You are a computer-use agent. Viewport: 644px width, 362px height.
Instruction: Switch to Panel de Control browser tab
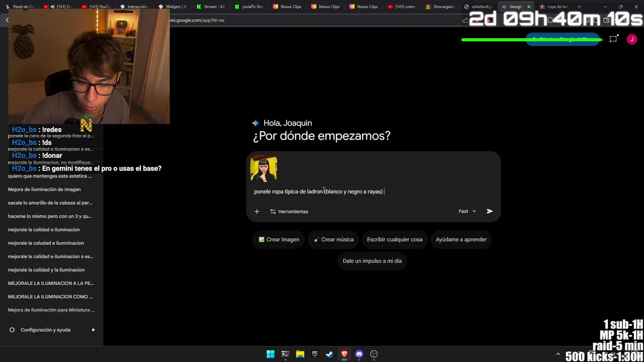(20, 7)
